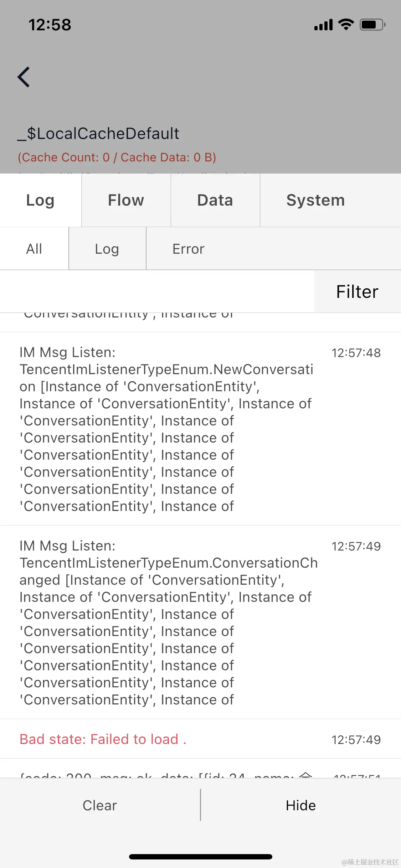Screen dimensions: 401x868
Task: Tap the Wi-Fi status icon
Action: pyautogui.click(x=346, y=25)
